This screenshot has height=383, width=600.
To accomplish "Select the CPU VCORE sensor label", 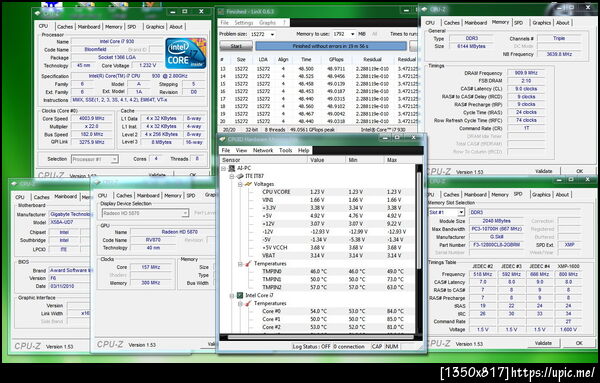I will coord(276,192).
